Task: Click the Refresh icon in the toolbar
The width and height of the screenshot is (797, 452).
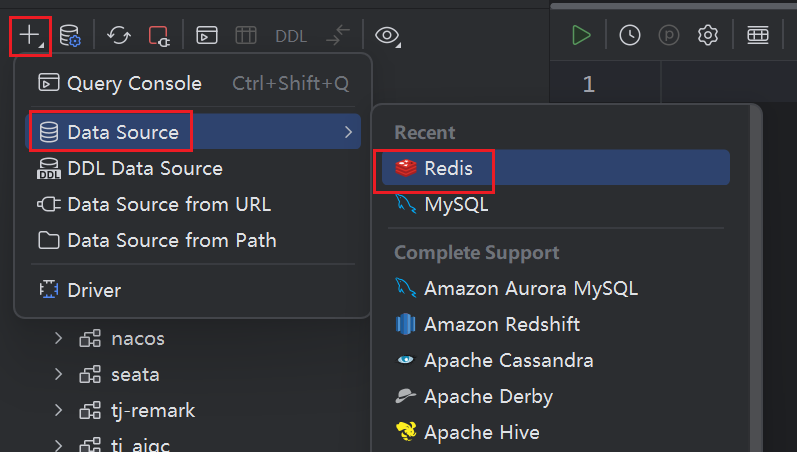Action: pos(119,36)
